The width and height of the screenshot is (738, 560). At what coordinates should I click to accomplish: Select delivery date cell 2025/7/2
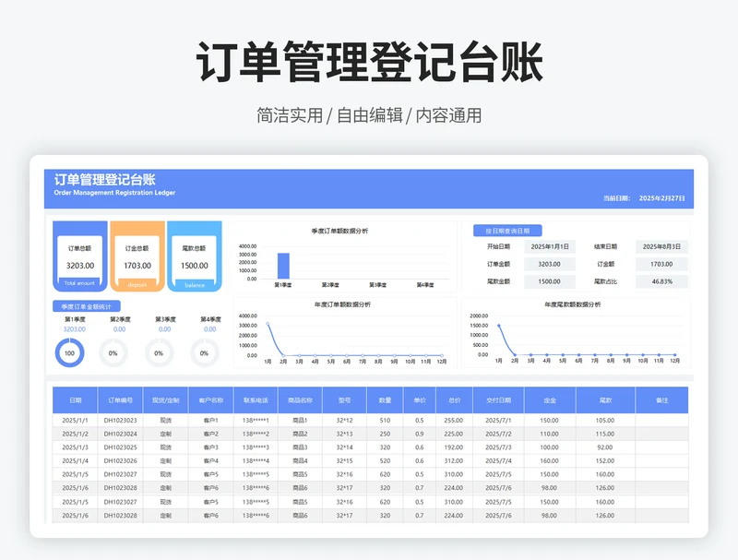[x=498, y=434]
